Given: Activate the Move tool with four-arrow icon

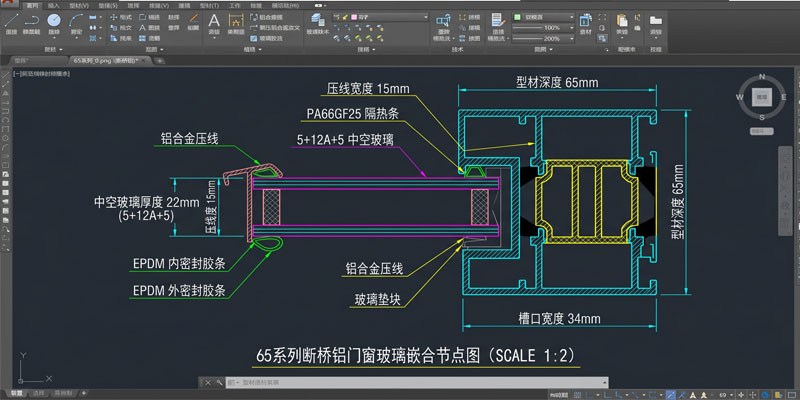Looking at the screenshot, I should (x=113, y=17).
